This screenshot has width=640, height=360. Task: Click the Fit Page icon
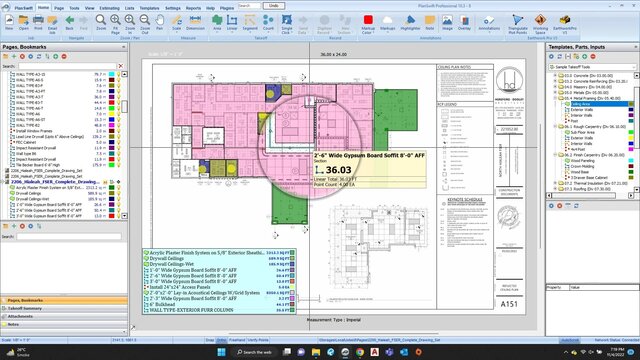point(115,24)
